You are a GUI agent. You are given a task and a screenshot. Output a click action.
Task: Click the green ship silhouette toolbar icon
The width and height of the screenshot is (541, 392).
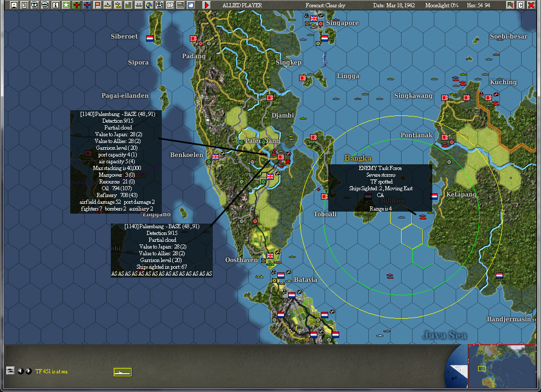(139, 5)
